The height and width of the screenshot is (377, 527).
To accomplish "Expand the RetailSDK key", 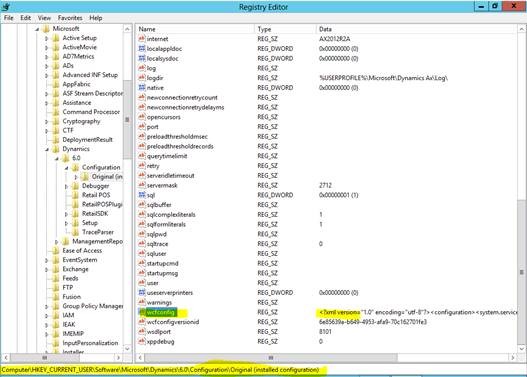I will pos(66,214).
